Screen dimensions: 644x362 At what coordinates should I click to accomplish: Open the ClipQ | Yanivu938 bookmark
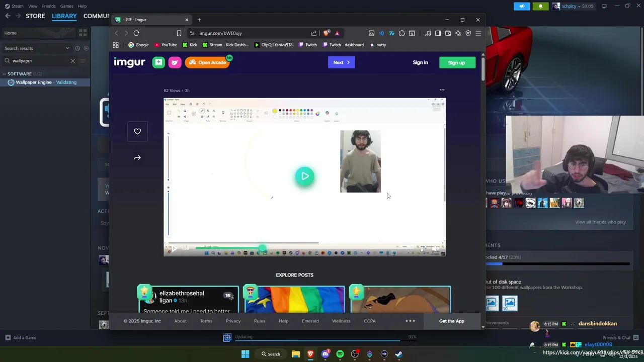pyautogui.click(x=273, y=45)
